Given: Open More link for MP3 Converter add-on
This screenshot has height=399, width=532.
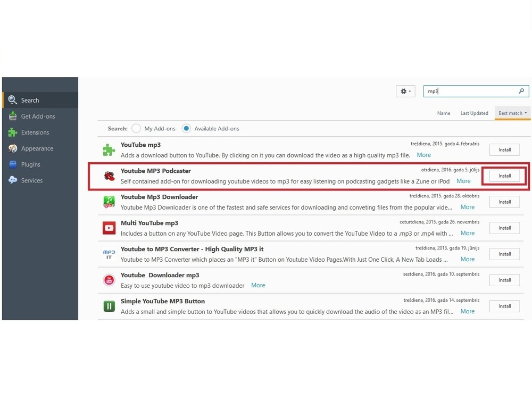Looking at the screenshot, I should [468, 260].
